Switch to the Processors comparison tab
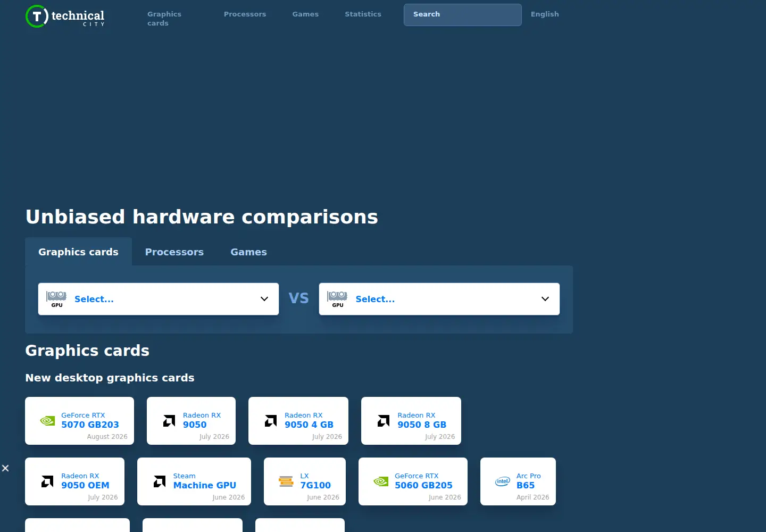 coord(174,252)
